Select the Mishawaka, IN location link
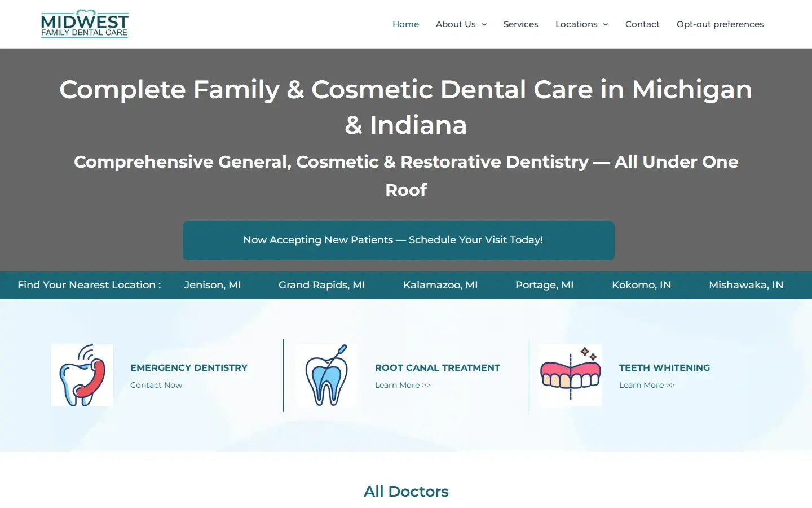Screen dimensions: 812x508 (x=746, y=285)
